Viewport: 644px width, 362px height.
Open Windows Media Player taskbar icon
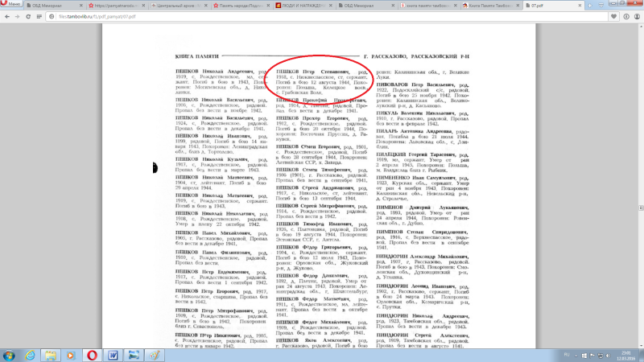click(71, 355)
